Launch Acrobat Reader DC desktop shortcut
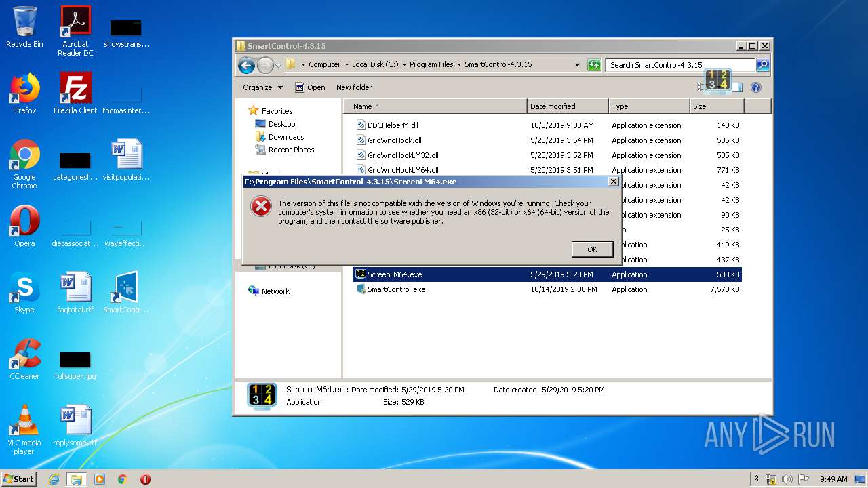This screenshot has width=868, height=488. [x=75, y=31]
